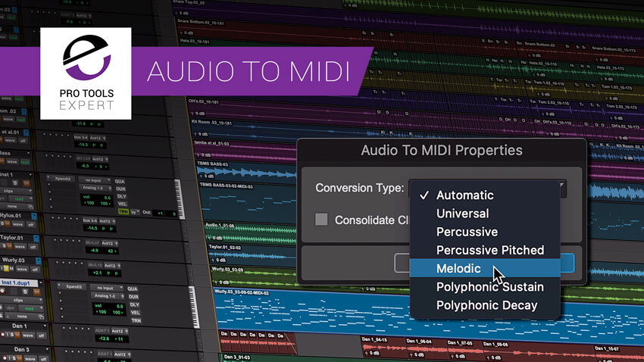The width and height of the screenshot is (644, 362).
Task: Click the Wurly.03 track color tag
Action: 38,261
